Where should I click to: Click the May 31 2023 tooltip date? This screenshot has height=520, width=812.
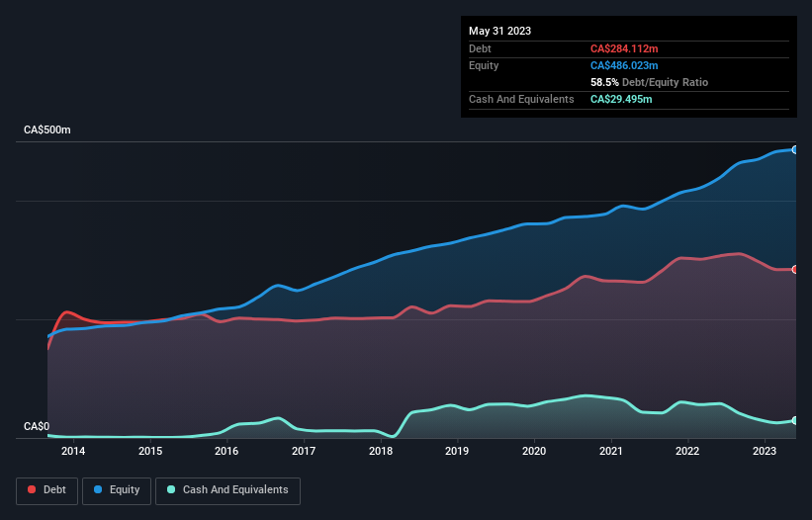click(x=499, y=31)
